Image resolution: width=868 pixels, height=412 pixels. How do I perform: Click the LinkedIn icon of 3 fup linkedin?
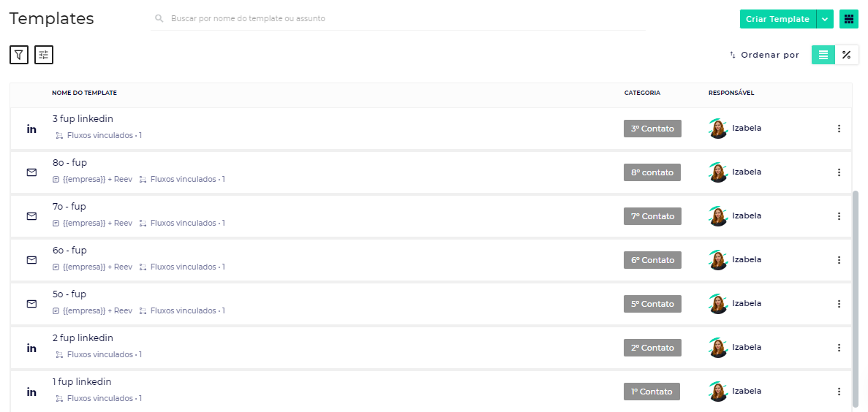(31, 129)
